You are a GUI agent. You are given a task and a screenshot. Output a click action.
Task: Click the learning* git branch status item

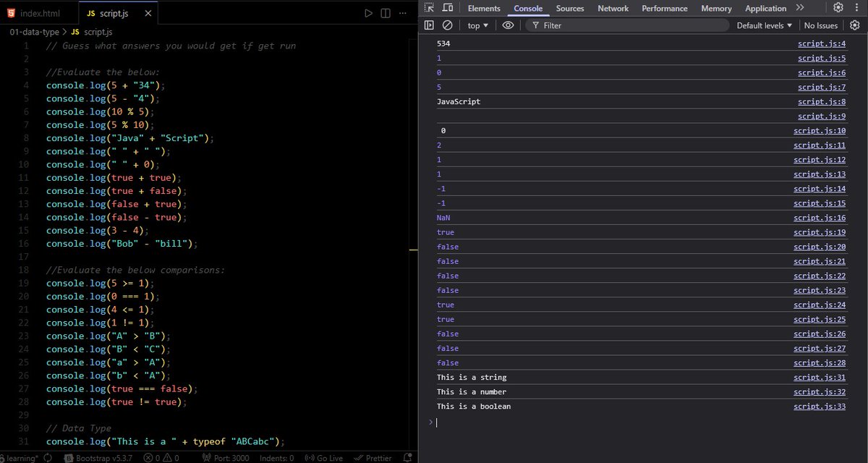tap(19, 458)
